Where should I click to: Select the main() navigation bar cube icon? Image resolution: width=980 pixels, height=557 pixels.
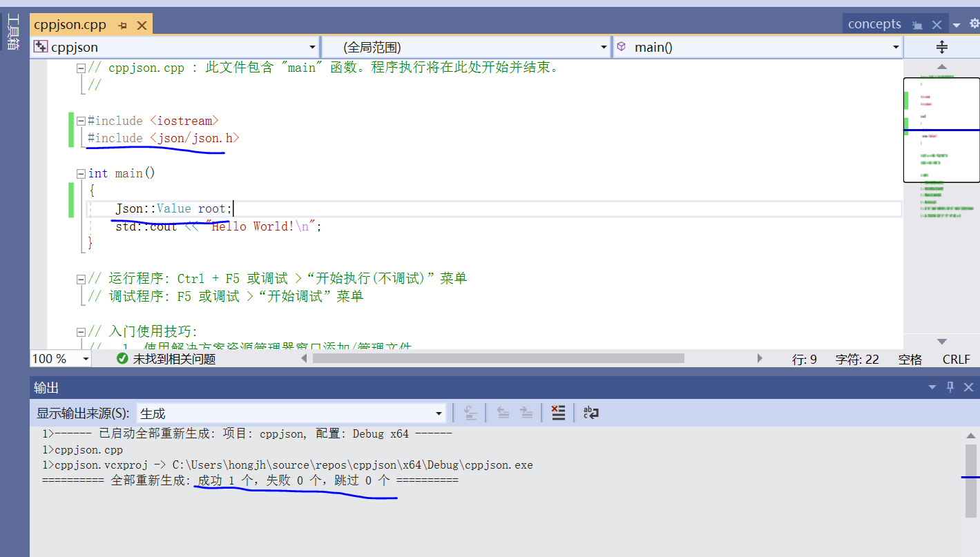pos(621,46)
